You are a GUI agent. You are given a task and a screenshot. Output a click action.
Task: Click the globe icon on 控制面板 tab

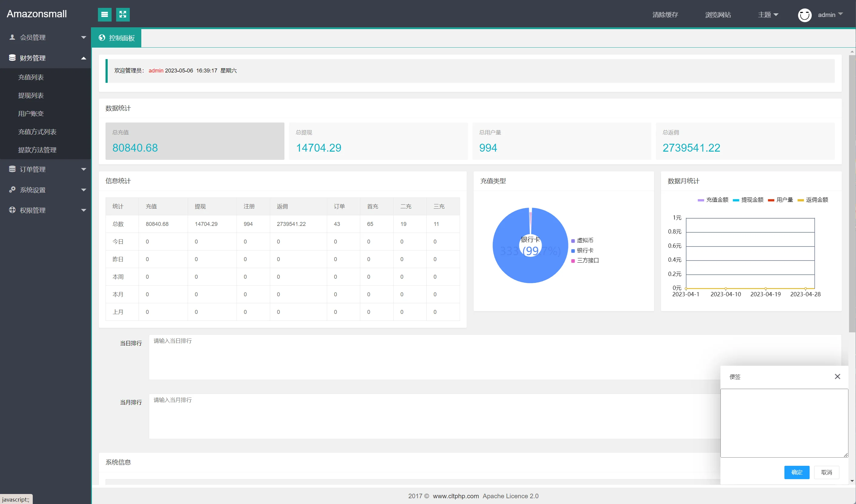point(102,38)
